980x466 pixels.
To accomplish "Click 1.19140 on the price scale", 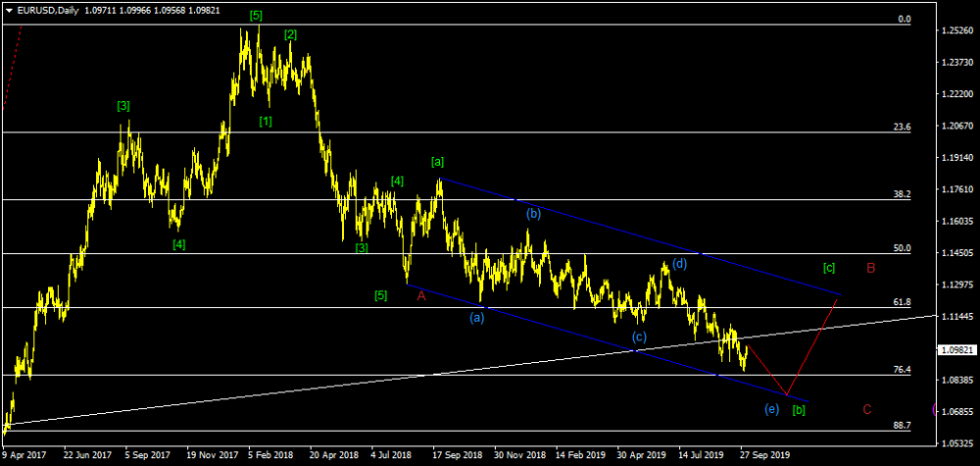I will pyautogui.click(x=956, y=158).
